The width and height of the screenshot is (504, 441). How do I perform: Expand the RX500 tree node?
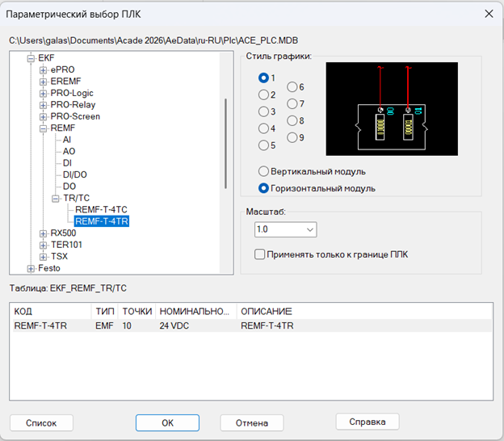pyautogui.click(x=43, y=233)
